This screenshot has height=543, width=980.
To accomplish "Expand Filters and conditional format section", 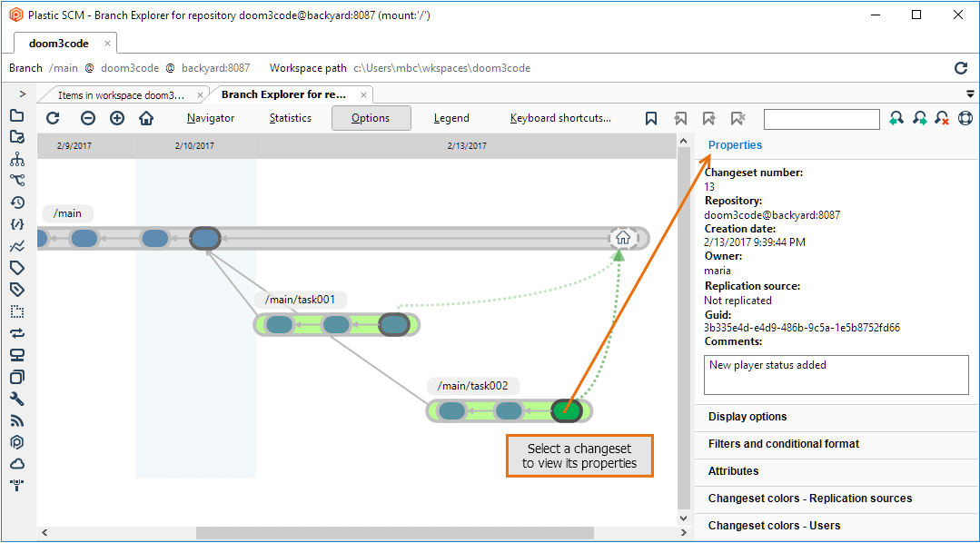I will (x=783, y=444).
